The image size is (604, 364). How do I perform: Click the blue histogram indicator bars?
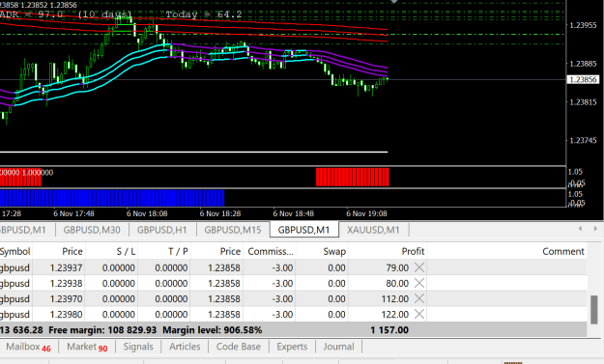tap(112, 198)
